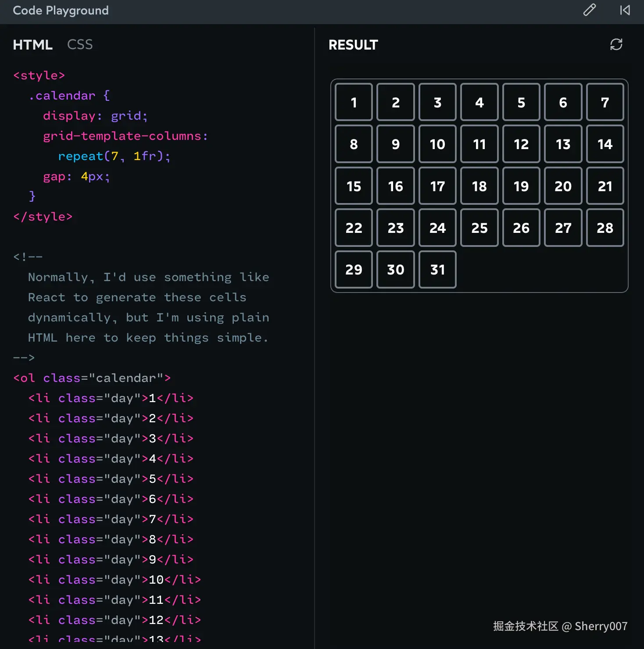
Task: Click calendar day 3 cell
Action: point(437,102)
